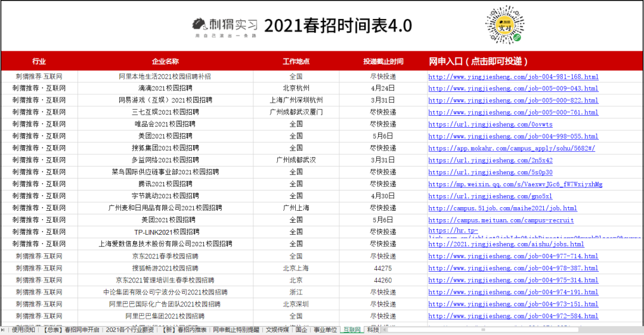Select cell 广州麦和日用品有限公司2021校园招聘
This screenshot has height=335, width=644.
click(165, 208)
